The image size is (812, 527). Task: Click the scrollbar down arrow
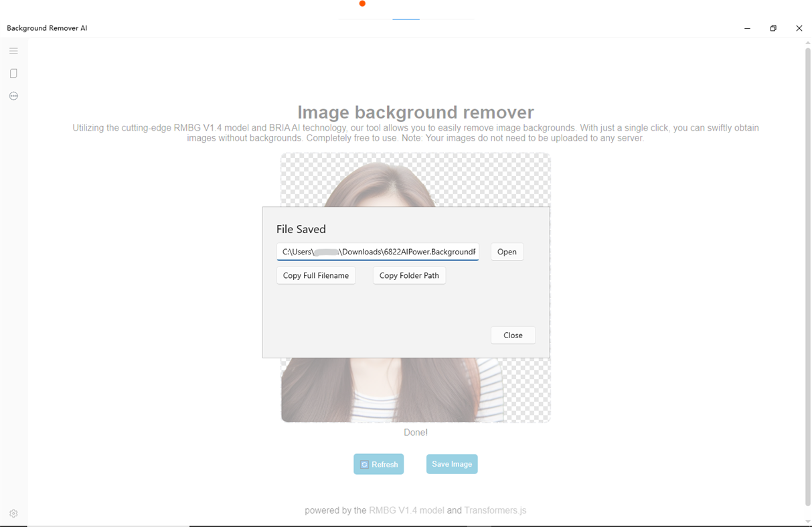tap(807, 522)
